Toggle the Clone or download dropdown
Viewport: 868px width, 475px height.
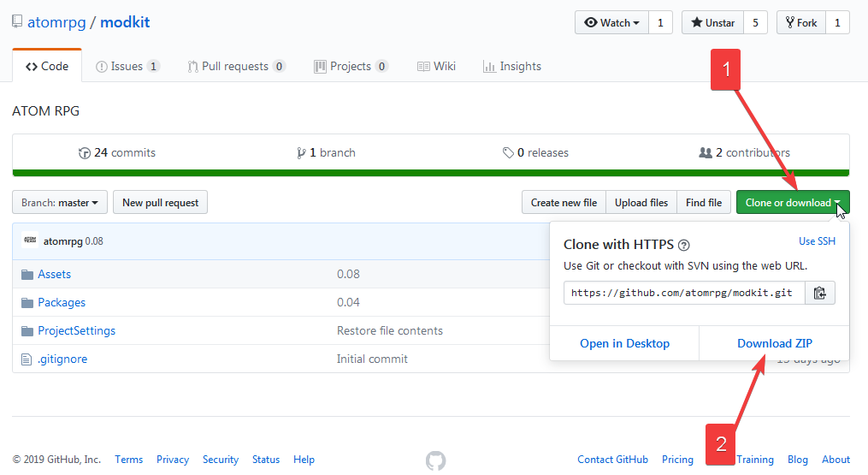[x=793, y=203]
